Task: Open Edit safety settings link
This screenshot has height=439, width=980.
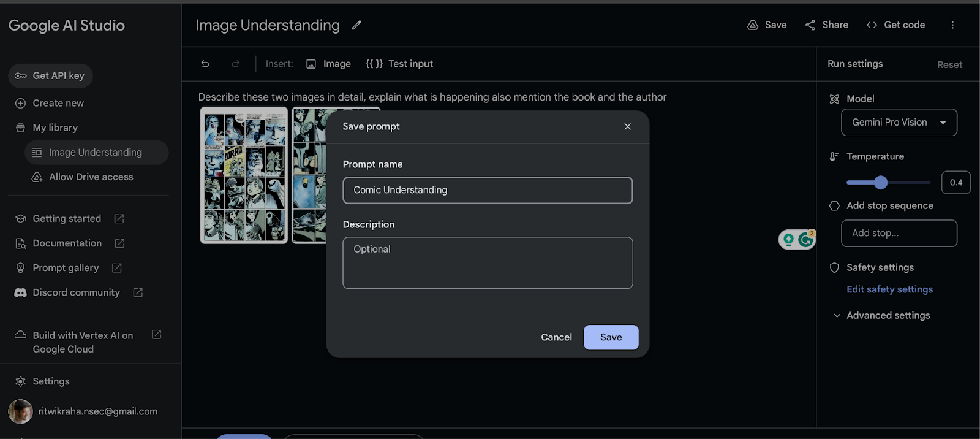Action: (x=889, y=289)
